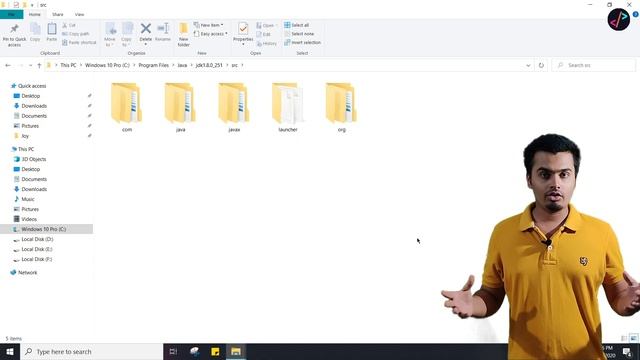Open Properties from the ribbon
The image size is (640, 360).
pos(243,33)
